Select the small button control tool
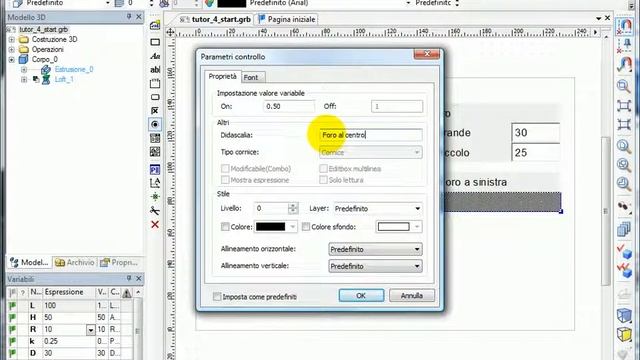The width and height of the screenshot is (640, 360). coord(155,97)
